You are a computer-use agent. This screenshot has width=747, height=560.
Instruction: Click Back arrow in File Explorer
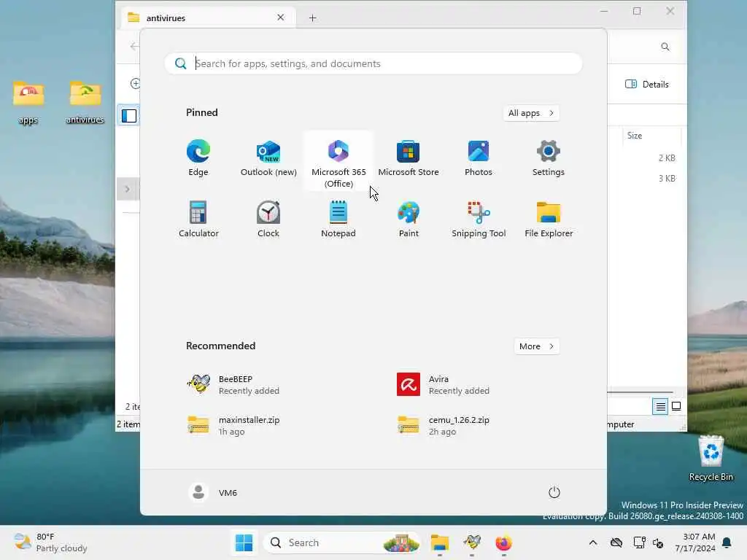tap(134, 46)
